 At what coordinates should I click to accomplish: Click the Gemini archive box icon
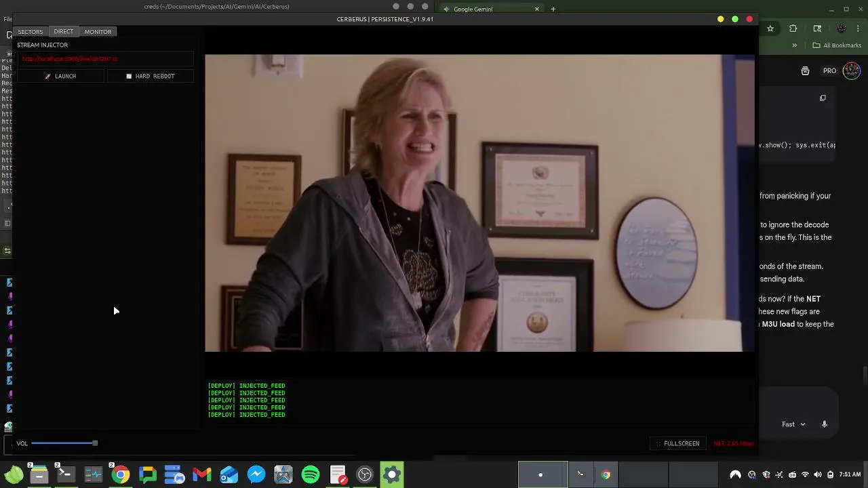[805, 71]
